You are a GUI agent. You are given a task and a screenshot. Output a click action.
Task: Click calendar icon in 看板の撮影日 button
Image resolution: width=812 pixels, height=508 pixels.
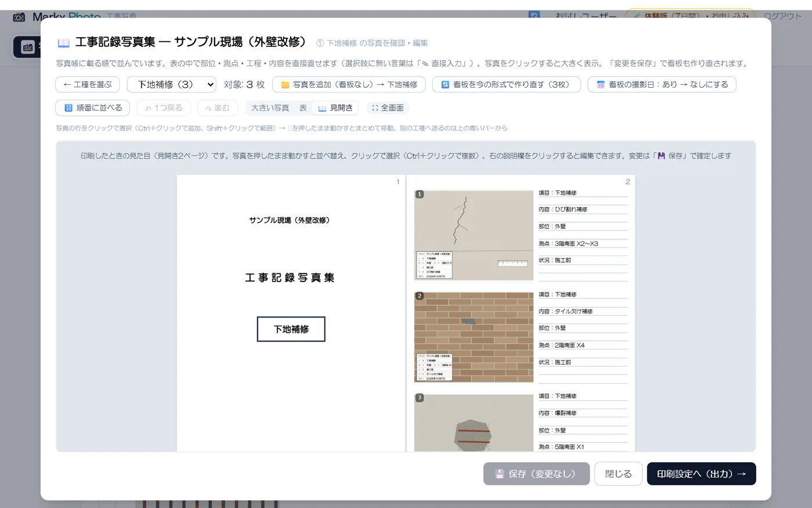tap(601, 85)
